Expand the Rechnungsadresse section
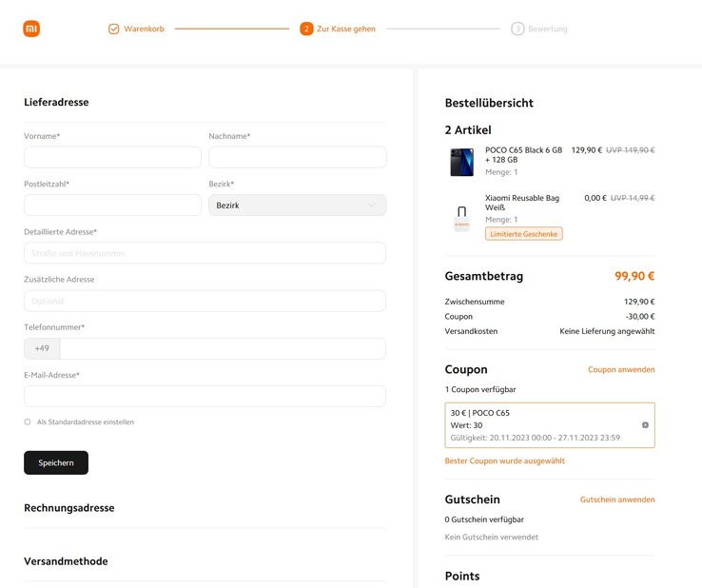702x588 pixels. coord(69,508)
